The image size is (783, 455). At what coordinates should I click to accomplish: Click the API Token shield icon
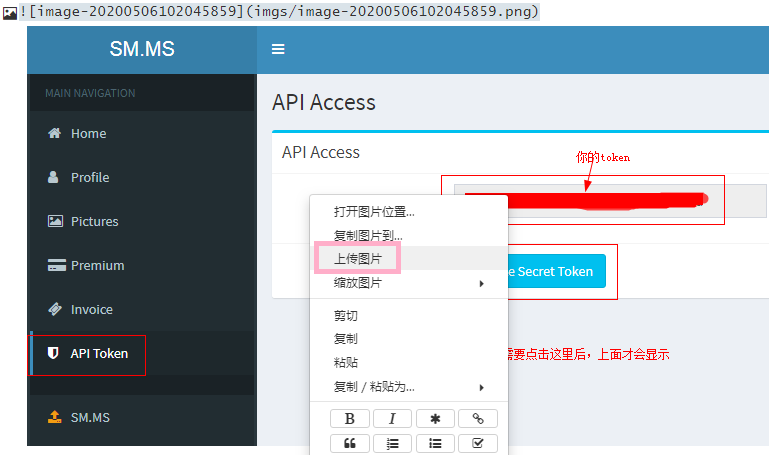click(x=53, y=353)
